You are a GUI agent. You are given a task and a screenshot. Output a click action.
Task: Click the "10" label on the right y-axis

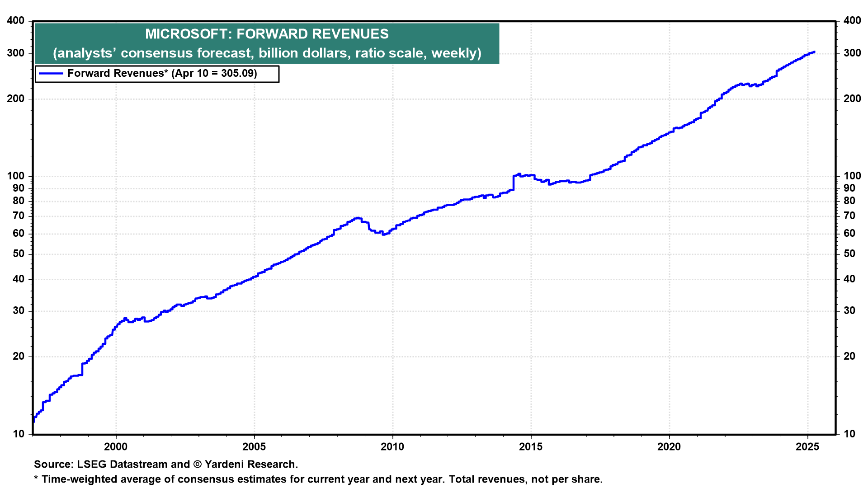[849, 434]
